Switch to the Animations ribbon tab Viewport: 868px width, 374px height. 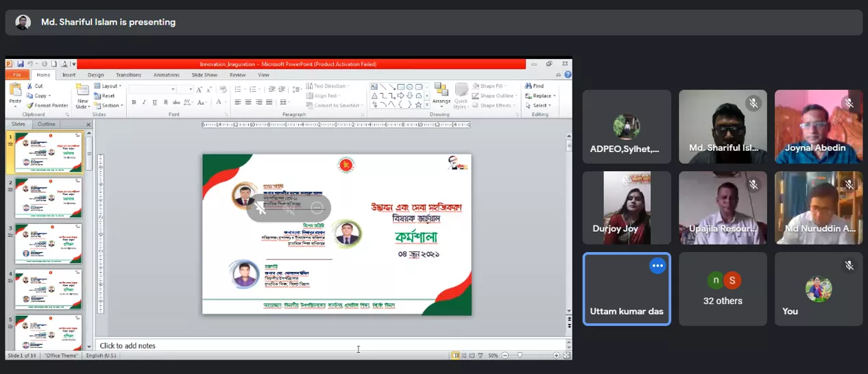click(167, 75)
